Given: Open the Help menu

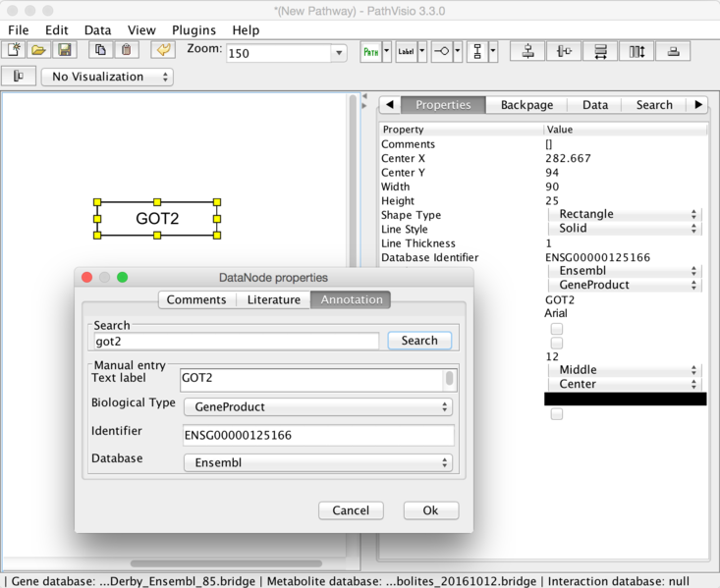Looking at the screenshot, I should pos(246,30).
